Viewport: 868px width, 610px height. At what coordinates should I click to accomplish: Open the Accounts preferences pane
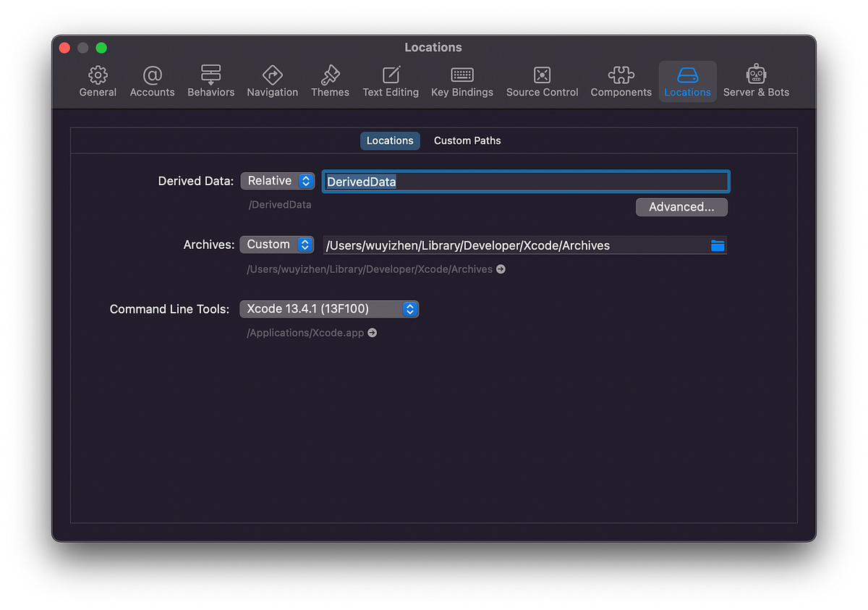(152, 82)
